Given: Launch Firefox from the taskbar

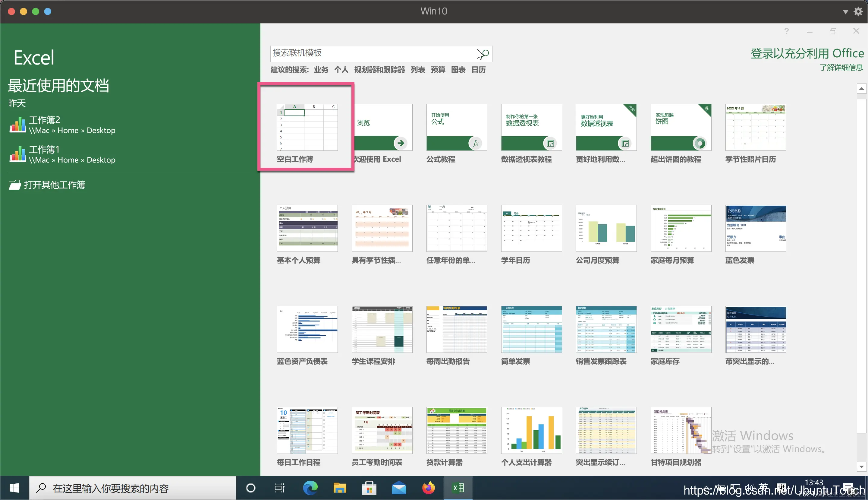Looking at the screenshot, I should coord(428,488).
